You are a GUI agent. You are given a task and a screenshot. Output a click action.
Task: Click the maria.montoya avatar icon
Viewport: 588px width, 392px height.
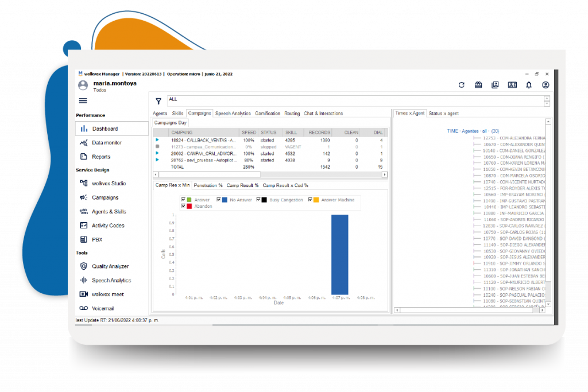(83, 86)
